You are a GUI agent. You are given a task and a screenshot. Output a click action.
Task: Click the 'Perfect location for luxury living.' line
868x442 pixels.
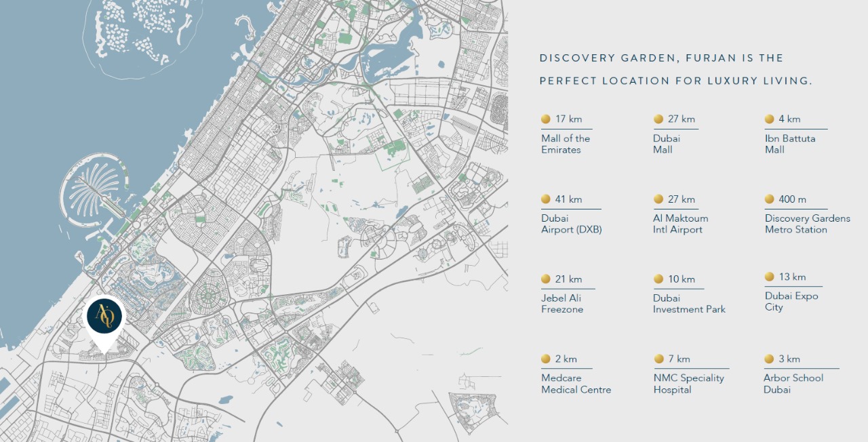tap(676, 81)
